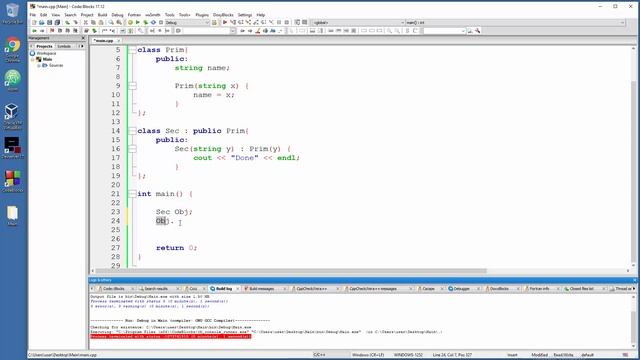The height and width of the screenshot is (360, 640).
Task: Switch to the Symbols management tab
Action: tap(64, 46)
